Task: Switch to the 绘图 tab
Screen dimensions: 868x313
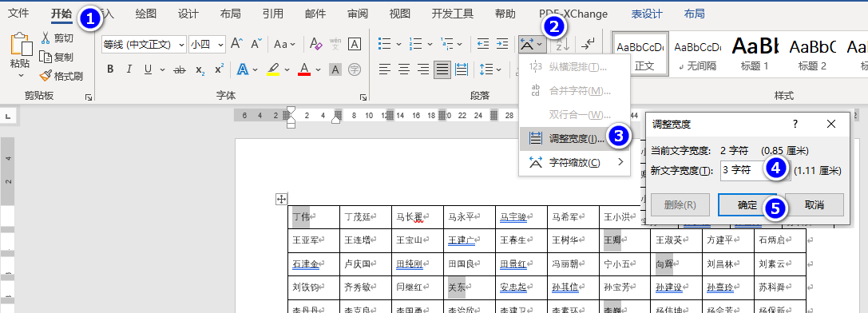Action: coord(146,14)
